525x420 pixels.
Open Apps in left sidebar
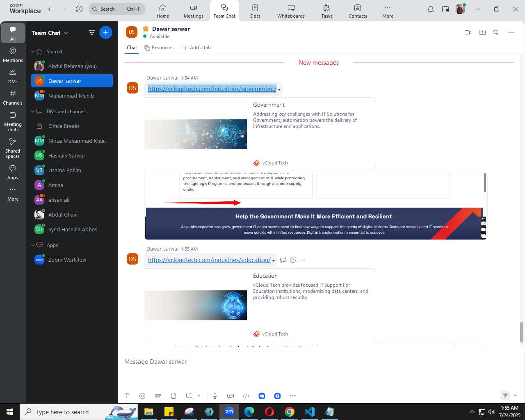pos(13,172)
